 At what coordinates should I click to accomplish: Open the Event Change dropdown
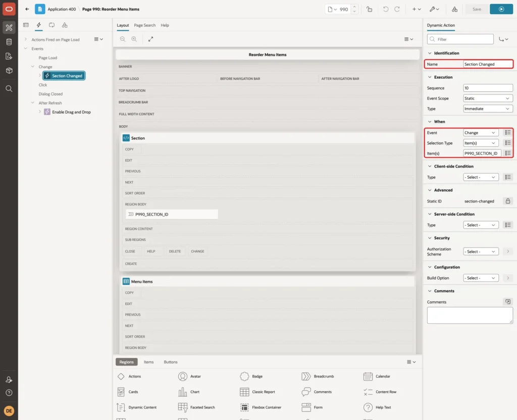tap(481, 133)
